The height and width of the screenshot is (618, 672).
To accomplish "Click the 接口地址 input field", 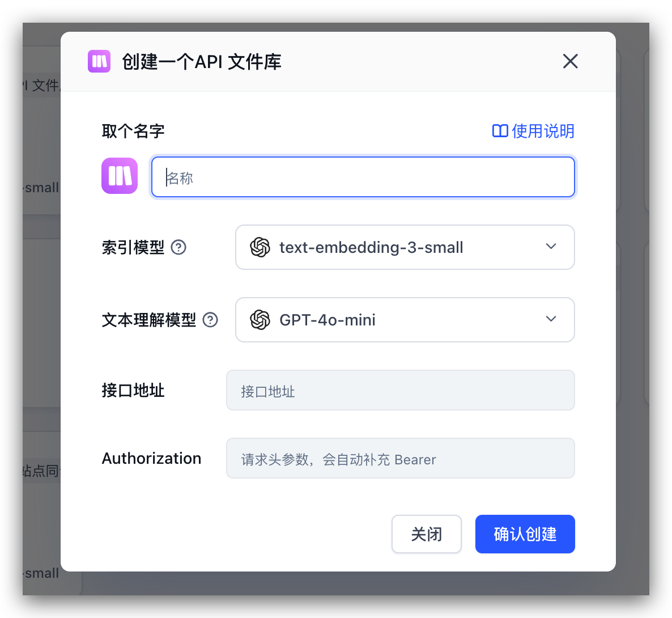I will click(x=401, y=390).
